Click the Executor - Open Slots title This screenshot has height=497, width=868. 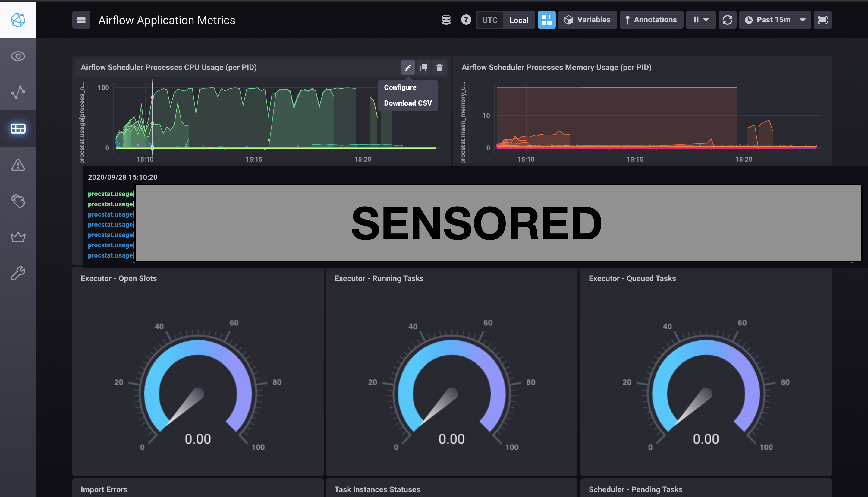tap(119, 278)
